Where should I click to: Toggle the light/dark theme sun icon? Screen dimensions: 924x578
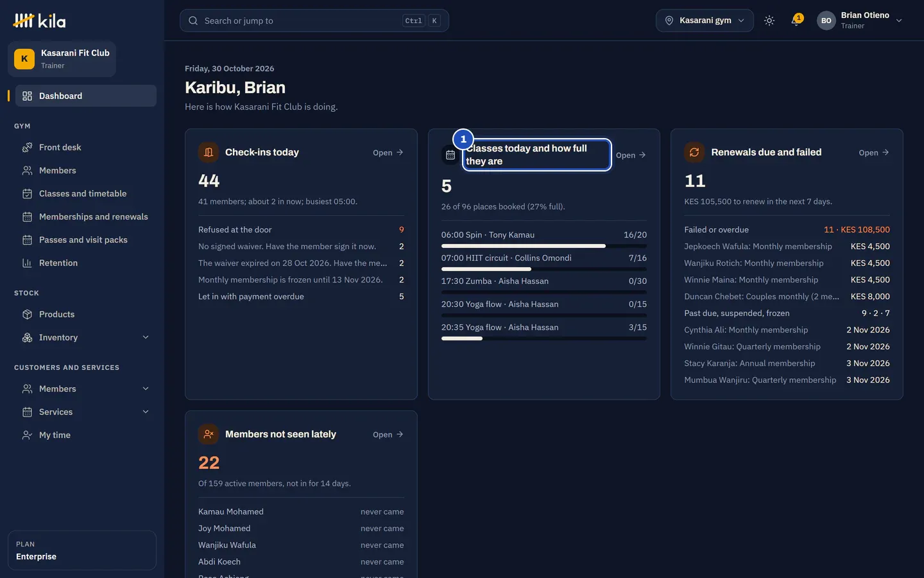(x=769, y=21)
